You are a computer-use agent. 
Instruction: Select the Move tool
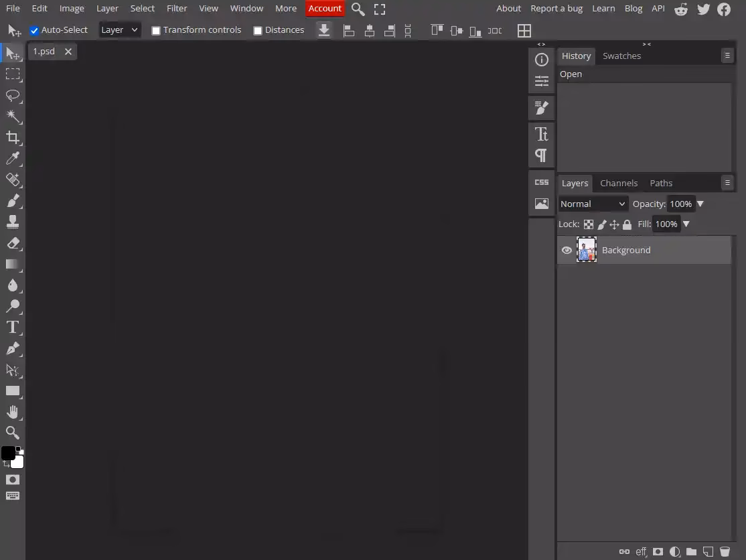(13, 52)
